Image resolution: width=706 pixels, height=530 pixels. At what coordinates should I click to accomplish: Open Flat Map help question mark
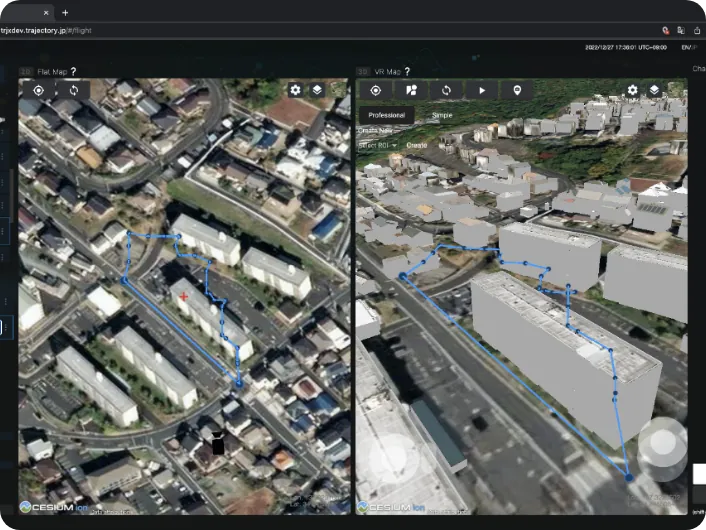click(x=73, y=72)
